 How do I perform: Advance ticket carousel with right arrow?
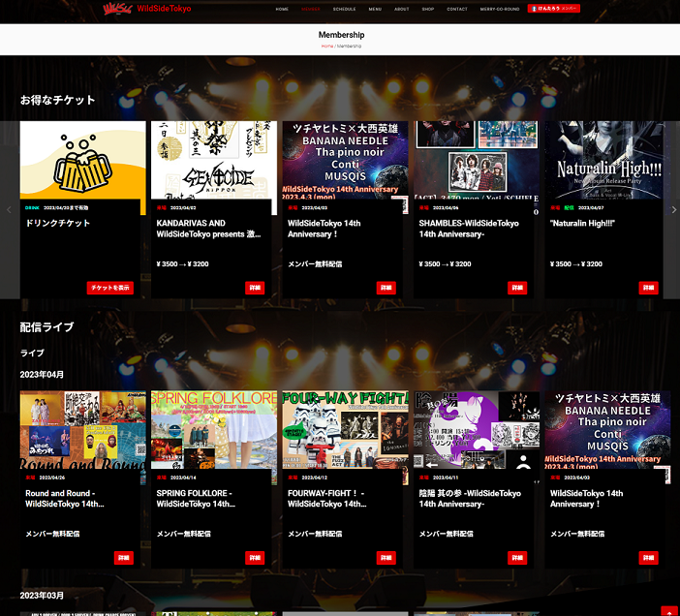674,210
